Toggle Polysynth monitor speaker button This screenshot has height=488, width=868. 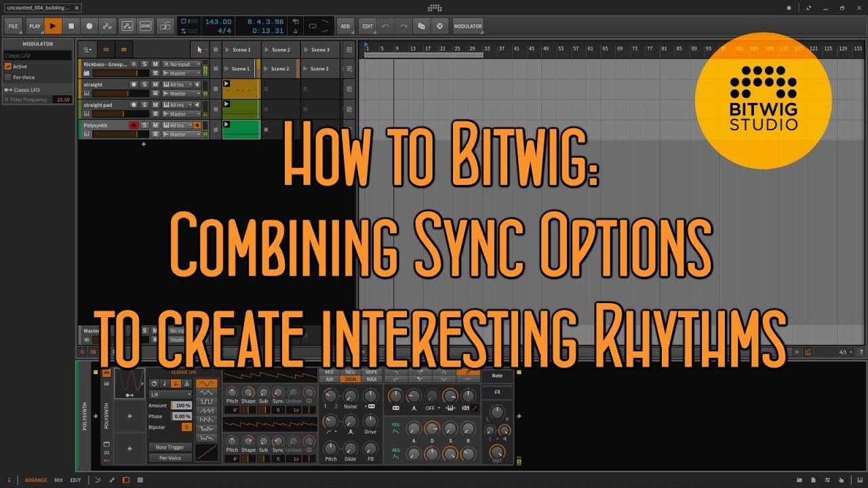[x=197, y=125]
